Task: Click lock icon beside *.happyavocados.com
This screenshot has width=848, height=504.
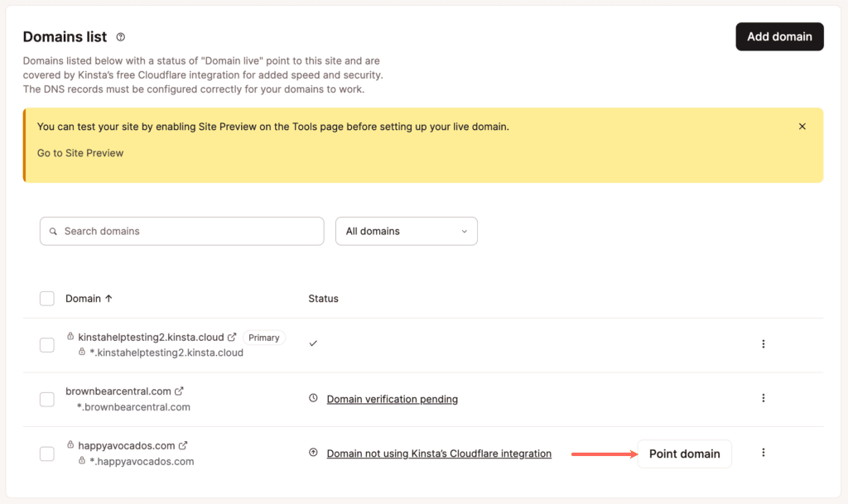Action: (x=82, y=460)
